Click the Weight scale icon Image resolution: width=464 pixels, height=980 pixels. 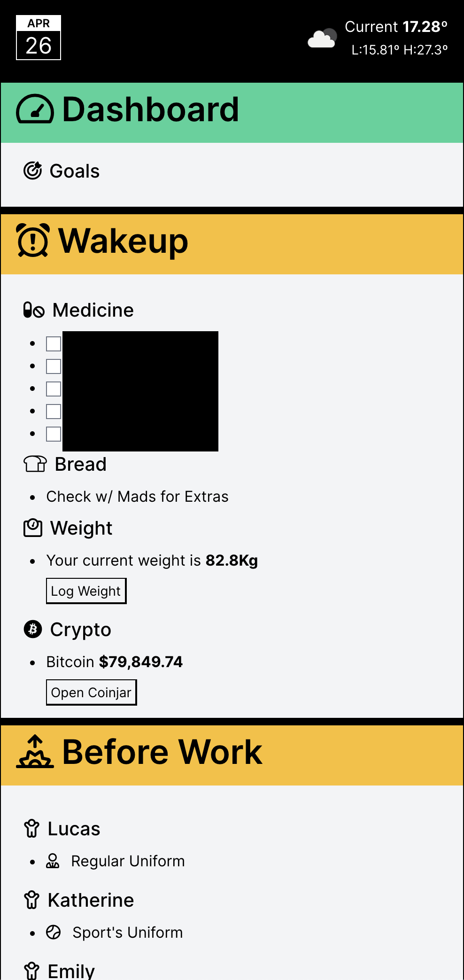point(33,528)
